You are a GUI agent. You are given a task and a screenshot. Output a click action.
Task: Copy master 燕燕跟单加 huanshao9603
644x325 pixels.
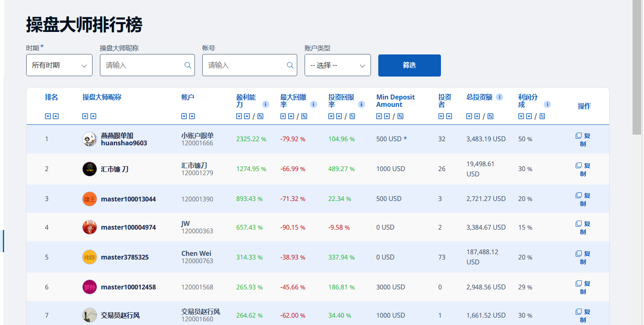click(x=583, y=140)
